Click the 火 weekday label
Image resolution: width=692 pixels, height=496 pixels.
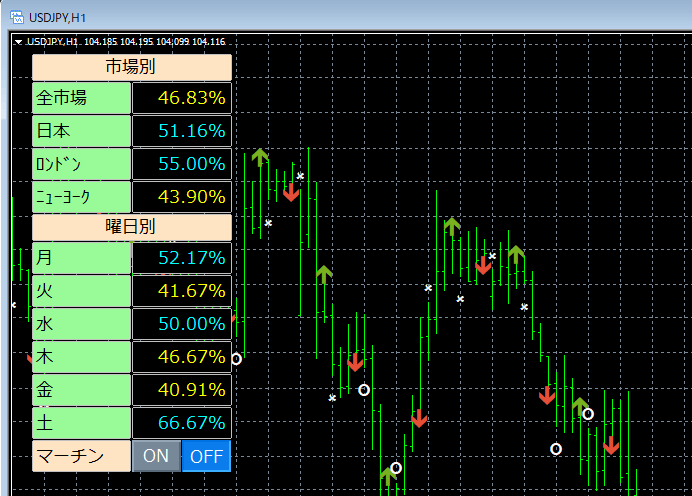point(81,291)
